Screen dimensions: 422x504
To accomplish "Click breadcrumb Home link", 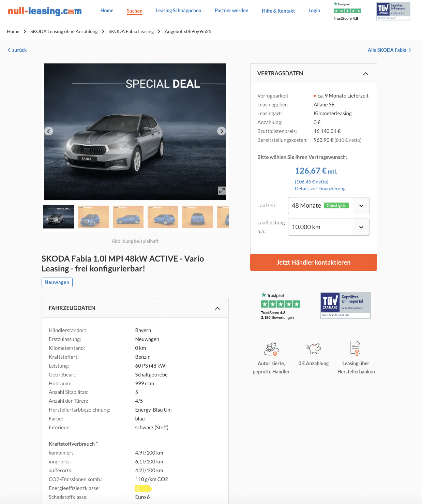I will [13, 31].
